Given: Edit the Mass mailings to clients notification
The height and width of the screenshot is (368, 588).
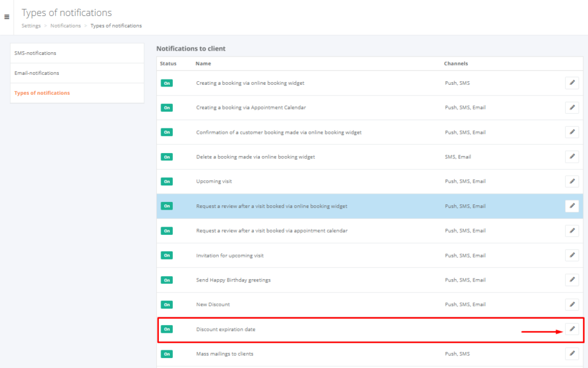Looking at the screenshot, I should (x=572, y=354).
